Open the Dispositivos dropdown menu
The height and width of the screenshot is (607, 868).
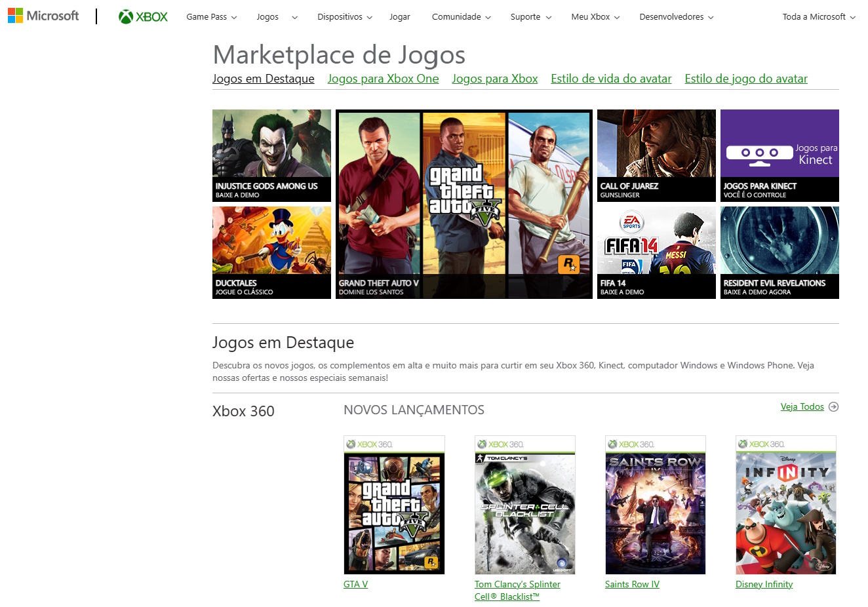coord(345,17)
